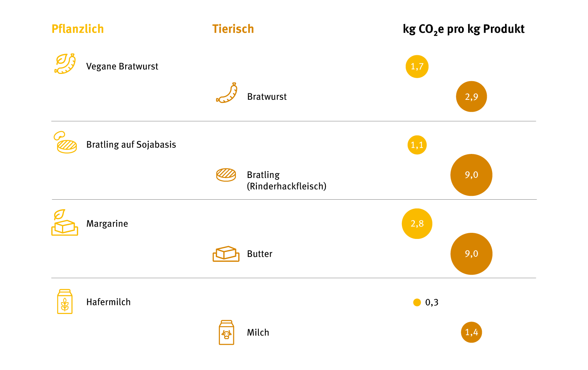Click the butter block icon
This screenshot has height=370, width=588.
(x=226, y=254)
